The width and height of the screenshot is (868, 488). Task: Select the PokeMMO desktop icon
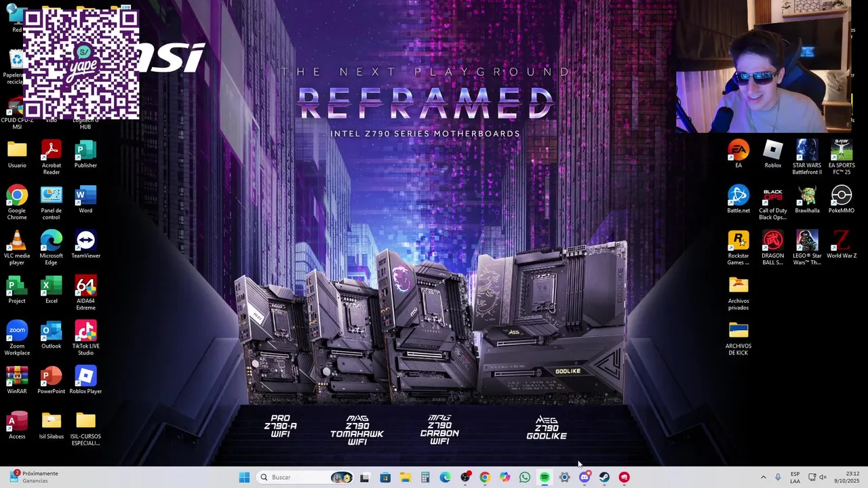tap(842, 199)
